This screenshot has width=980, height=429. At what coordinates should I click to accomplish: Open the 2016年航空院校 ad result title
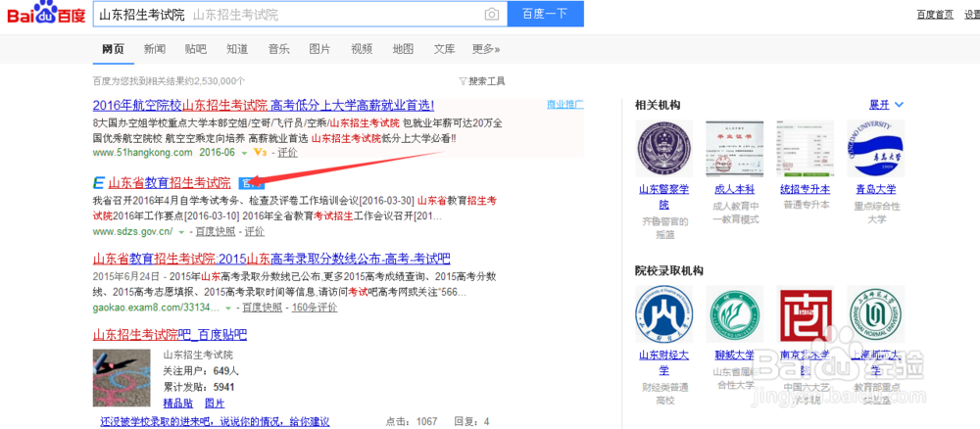(x=263, y=105)
